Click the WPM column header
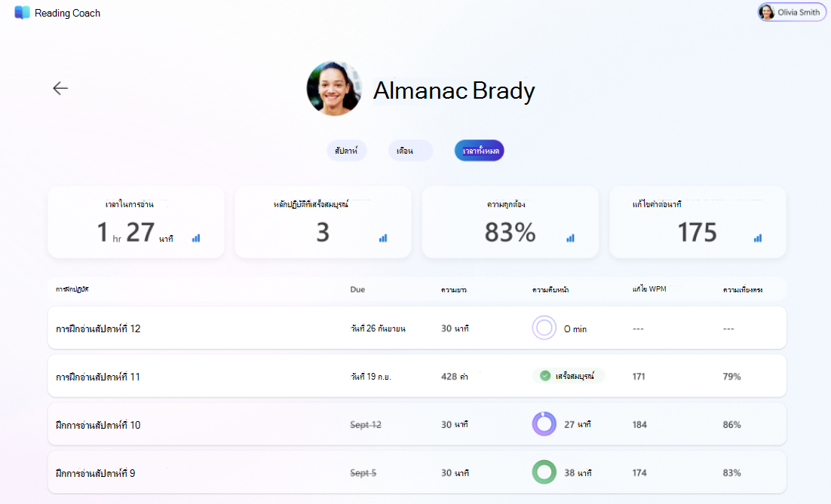The width and height of the screenshot is (831, 504). click(649, 289)
